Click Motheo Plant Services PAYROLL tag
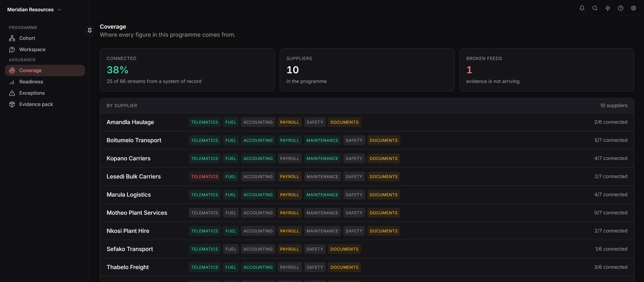Viewport: 644px width, 282px height. coord(289,213)
